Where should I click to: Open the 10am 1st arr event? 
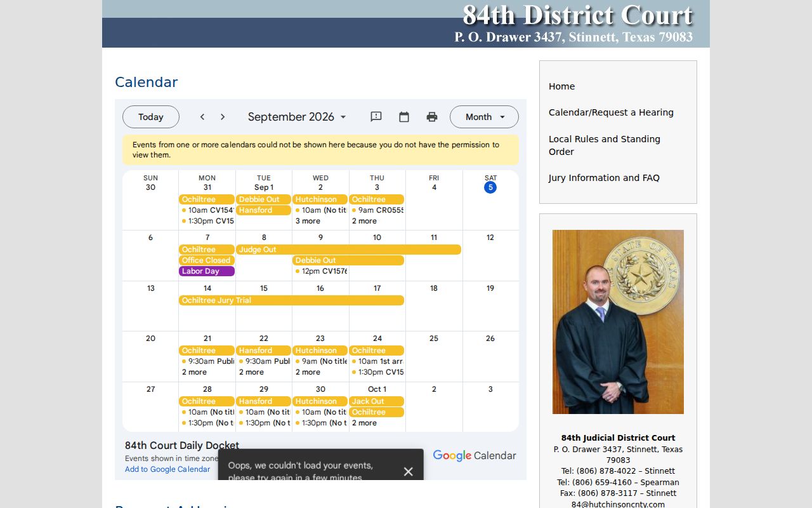tap(377, 361)
